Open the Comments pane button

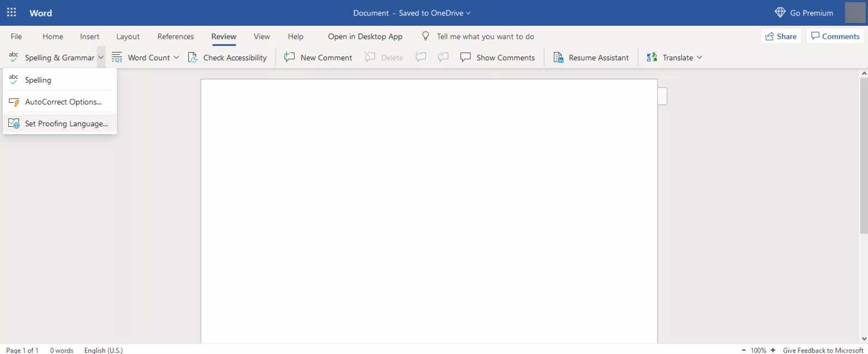click(835, 36)
